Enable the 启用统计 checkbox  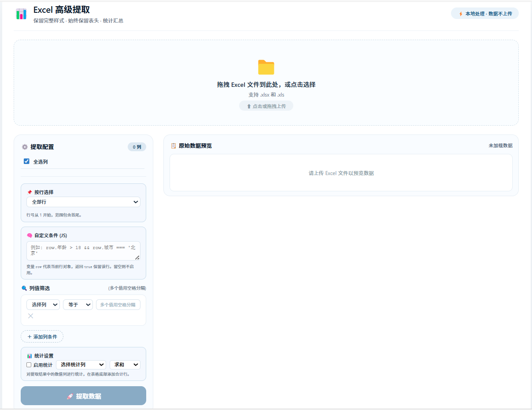tap(29, 365)
